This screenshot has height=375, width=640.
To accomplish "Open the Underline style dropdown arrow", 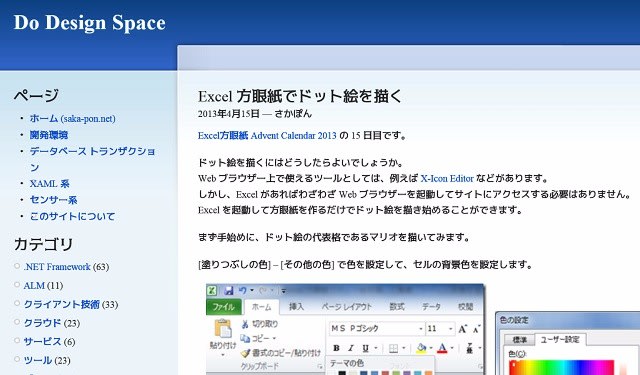I will pos(376,348).
